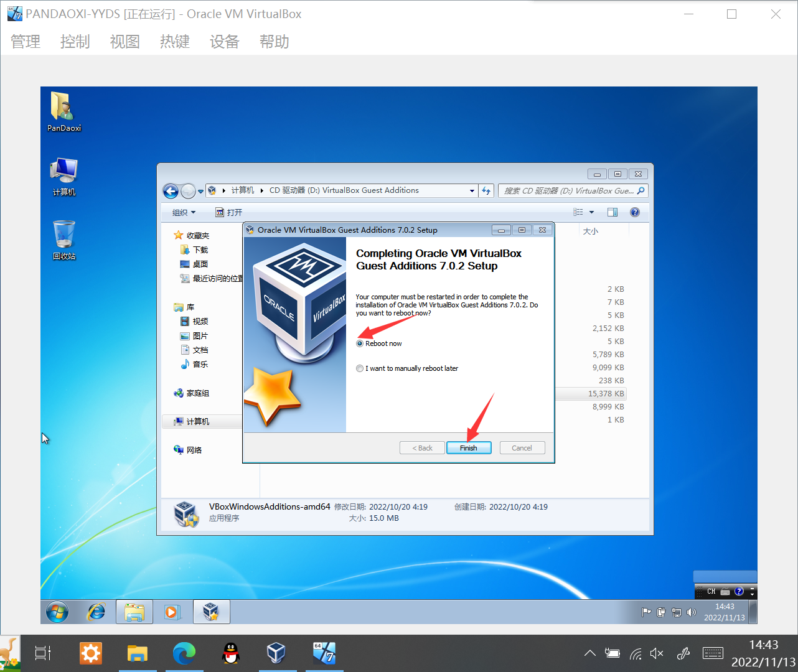Select 库 in navigation pane

(184, 307)
